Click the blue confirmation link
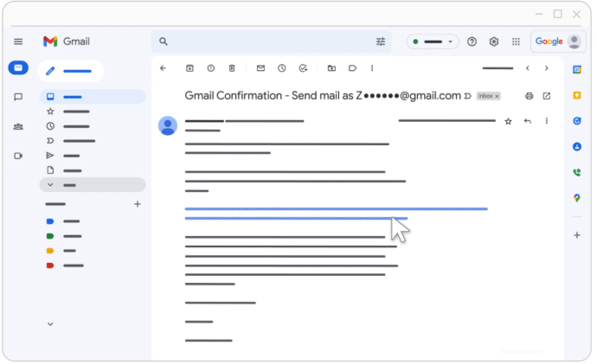The width and height of the screenshot is (597, 364). (337, 214)
